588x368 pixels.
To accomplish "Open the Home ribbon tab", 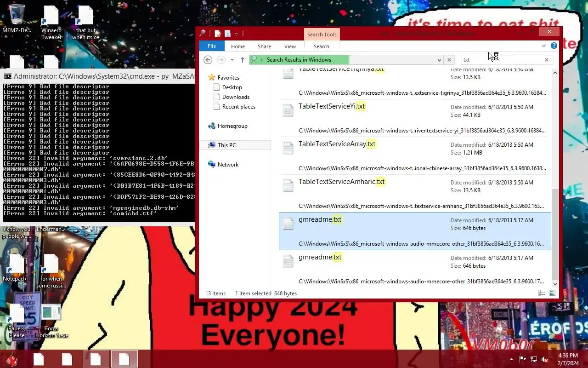I will point(238,46).
